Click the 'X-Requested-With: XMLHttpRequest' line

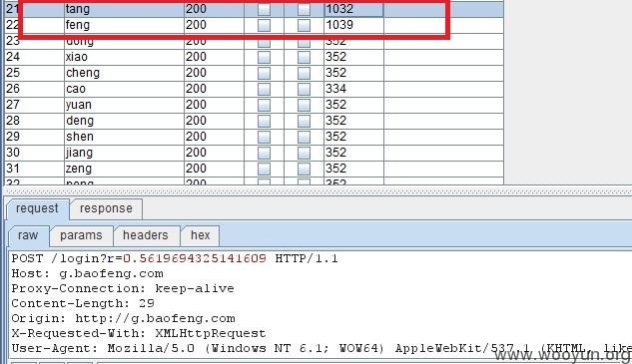tap(139, 333)
